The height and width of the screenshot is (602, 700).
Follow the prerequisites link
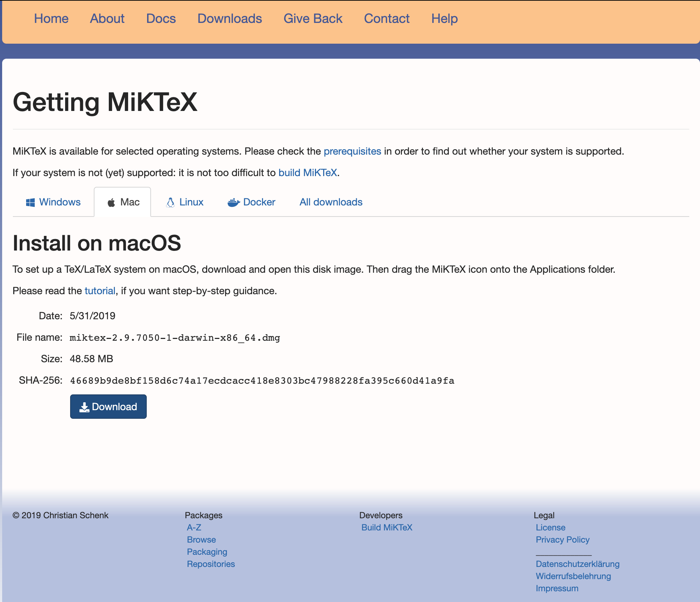[352, 151]
